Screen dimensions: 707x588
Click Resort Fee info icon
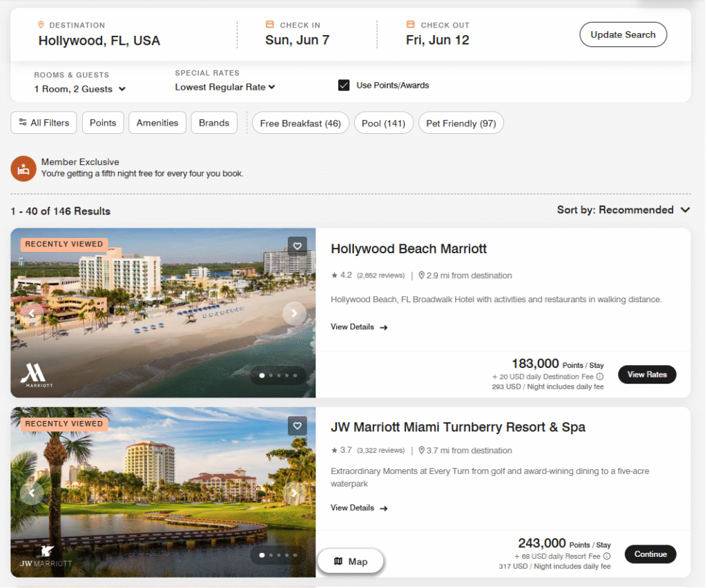[x=607, y=556]
